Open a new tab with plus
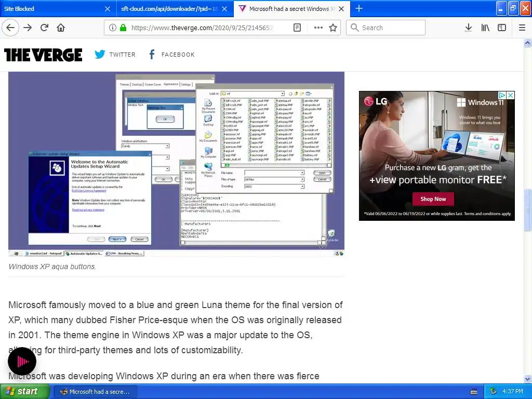This screenshot has width=532, height=399. coord(359,8)
